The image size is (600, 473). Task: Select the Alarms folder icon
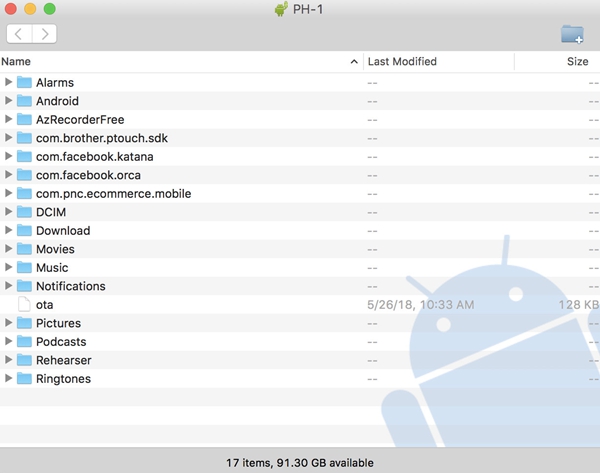(24, 82)
